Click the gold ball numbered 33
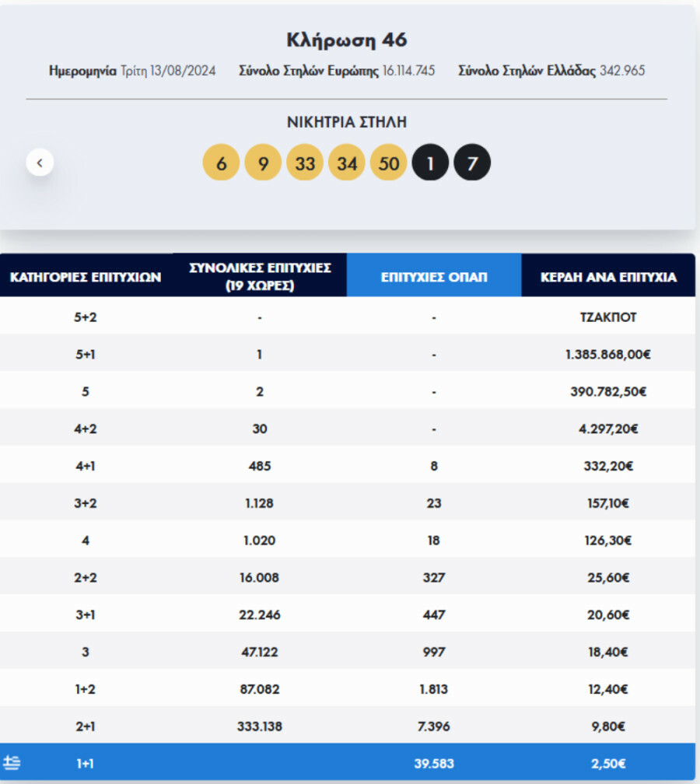 tap(304, 162)
